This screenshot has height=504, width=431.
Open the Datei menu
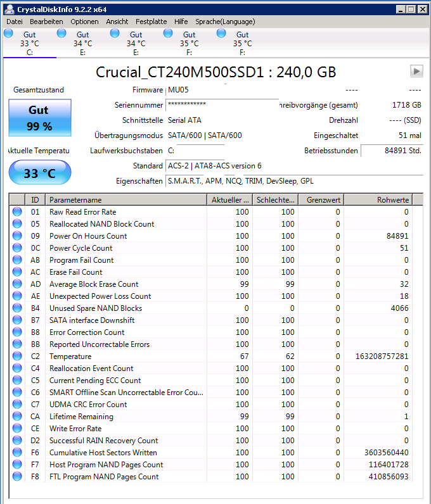(15, 22)
